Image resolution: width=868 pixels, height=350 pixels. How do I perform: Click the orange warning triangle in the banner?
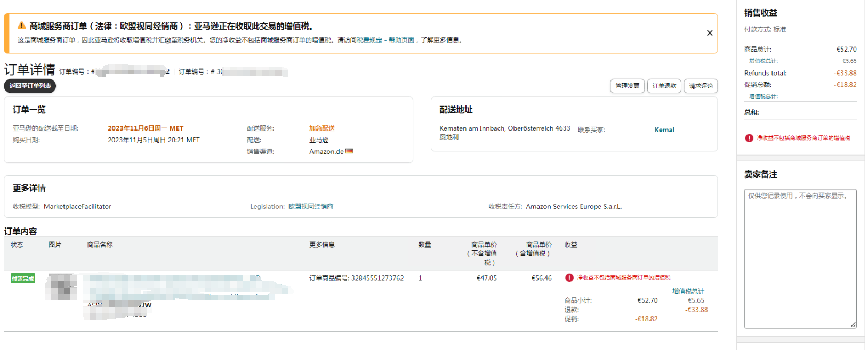[21, 26]
